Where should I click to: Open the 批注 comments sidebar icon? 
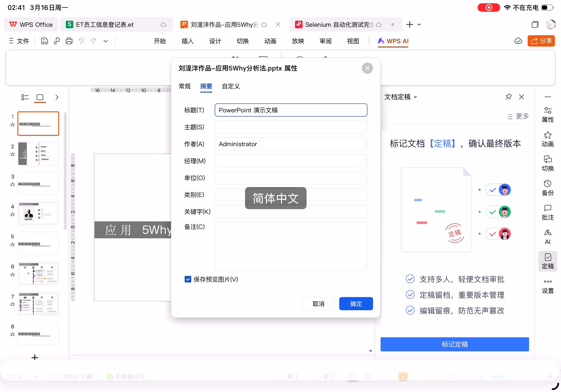click(547, 212)
